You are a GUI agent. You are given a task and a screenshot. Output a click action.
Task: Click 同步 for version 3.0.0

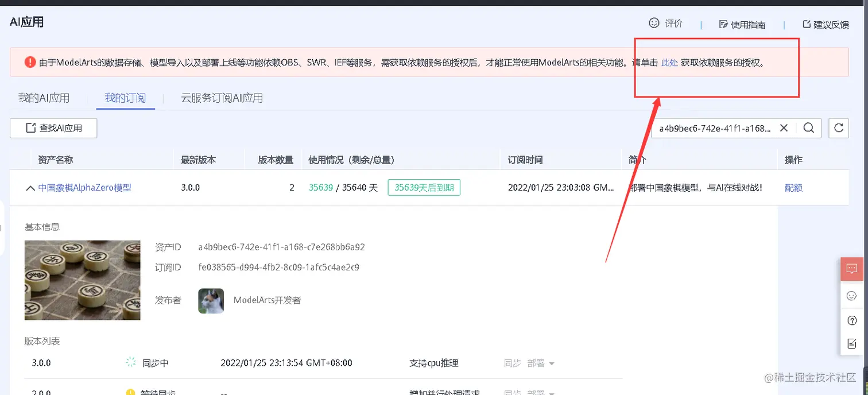click(513, 363)
